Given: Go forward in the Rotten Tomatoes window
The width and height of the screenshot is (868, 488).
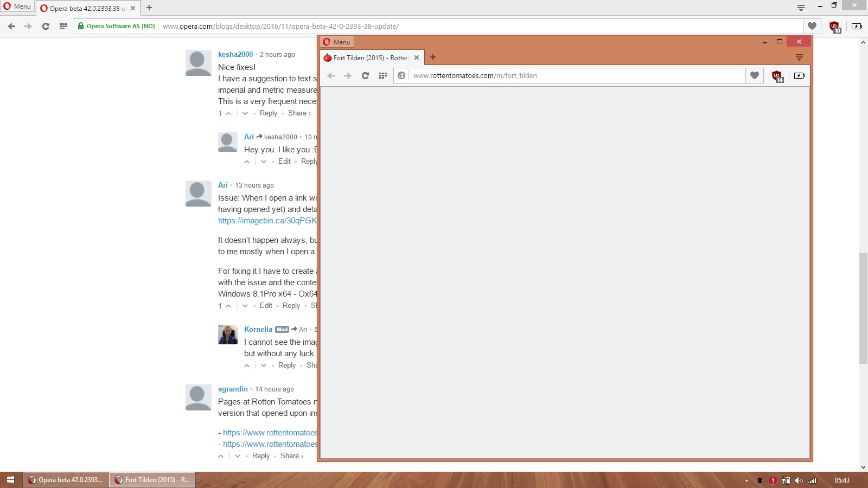Looking at the screenshot, I should [348, 75].
